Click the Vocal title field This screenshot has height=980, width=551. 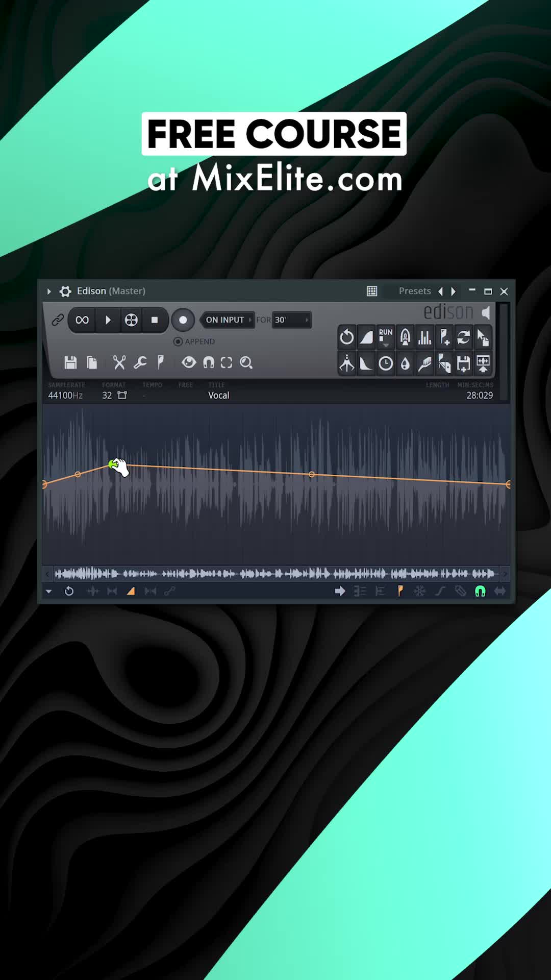[x=218, y=396]
